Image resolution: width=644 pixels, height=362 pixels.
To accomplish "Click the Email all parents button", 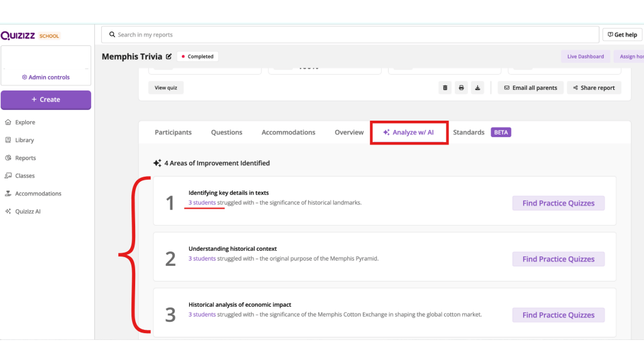I will (530, 88).
